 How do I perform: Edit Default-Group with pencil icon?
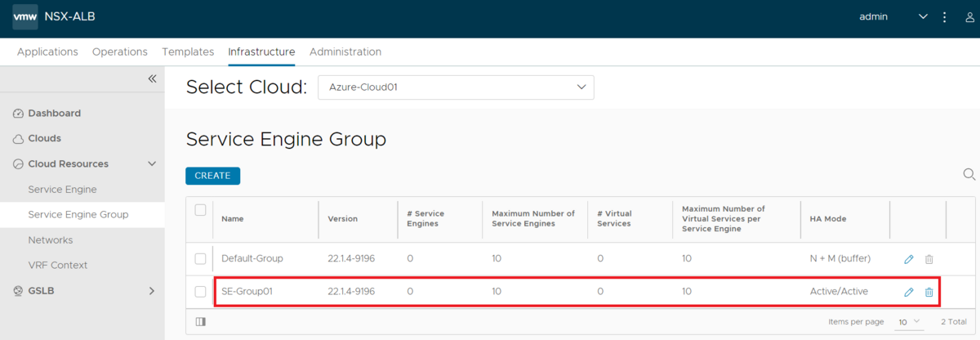909,259
